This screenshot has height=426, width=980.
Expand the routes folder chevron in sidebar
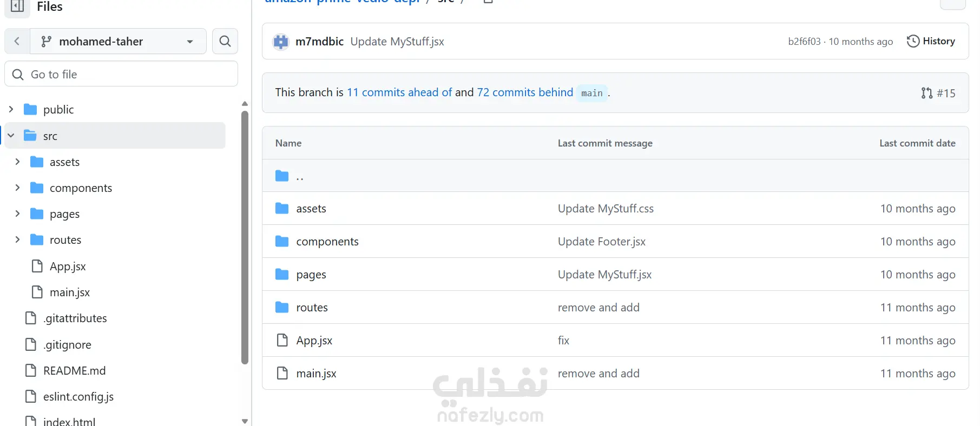17,239
